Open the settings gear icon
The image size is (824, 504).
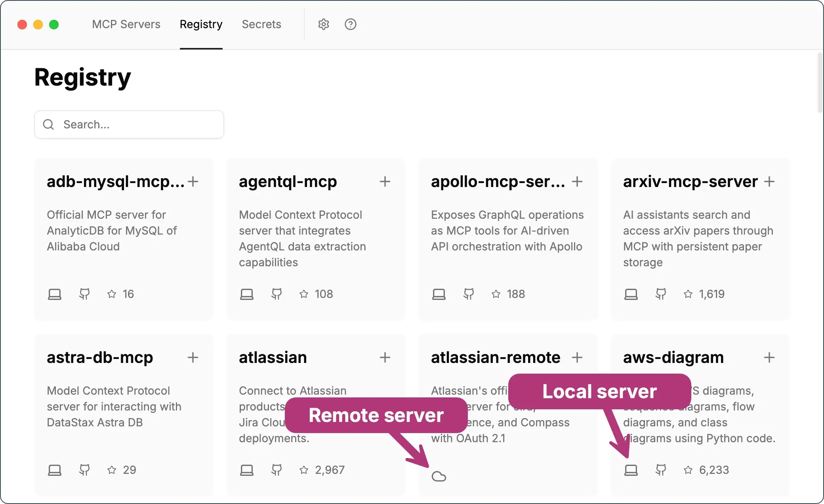[323, 24]
